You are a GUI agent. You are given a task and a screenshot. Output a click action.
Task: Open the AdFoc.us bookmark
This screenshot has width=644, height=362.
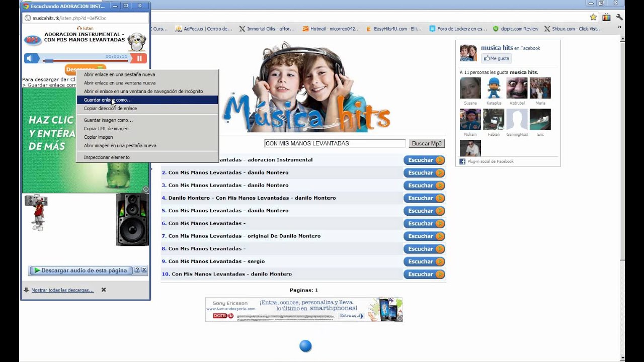204,29
